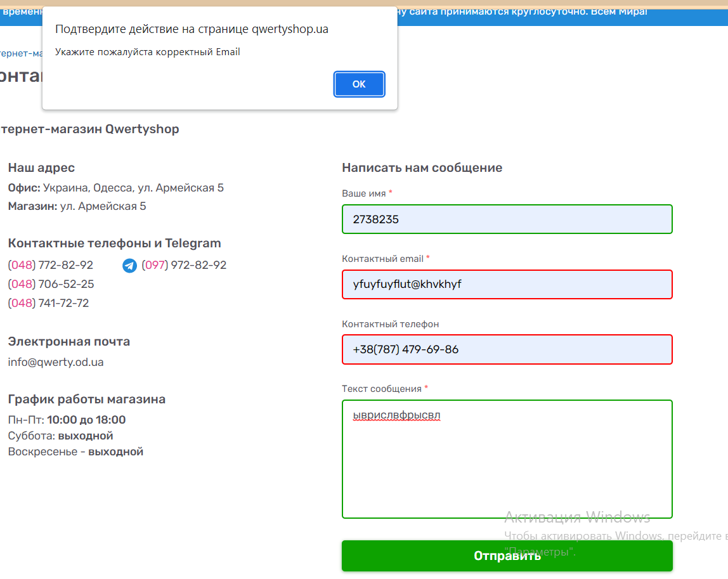Open email link info@qwerty.od.ua
This screenshot has height=579, width=728.
[56, 362]
